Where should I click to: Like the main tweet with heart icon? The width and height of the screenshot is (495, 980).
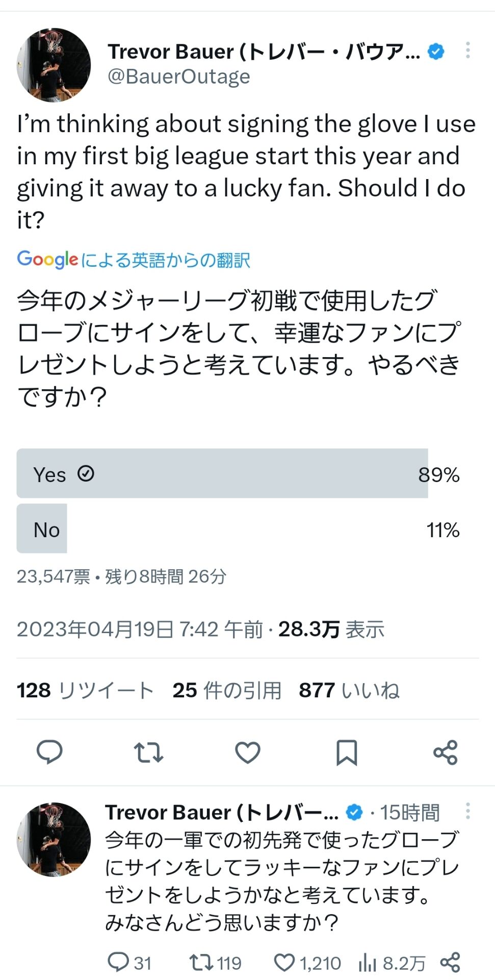(x=248, y=752)
